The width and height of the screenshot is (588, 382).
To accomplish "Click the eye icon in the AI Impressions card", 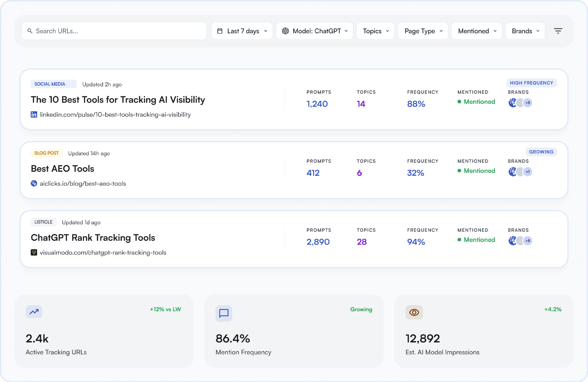I will coord(414,312).
